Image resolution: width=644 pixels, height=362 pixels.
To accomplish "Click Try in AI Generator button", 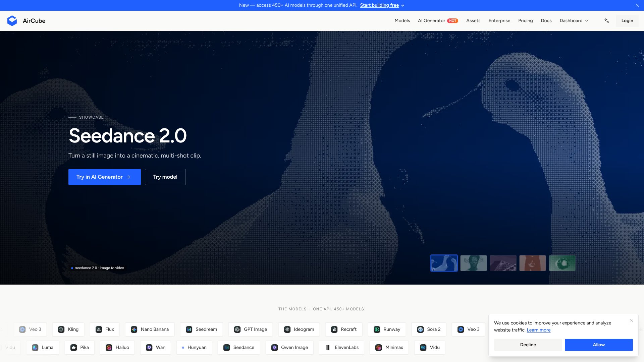I will pos(105,177).
